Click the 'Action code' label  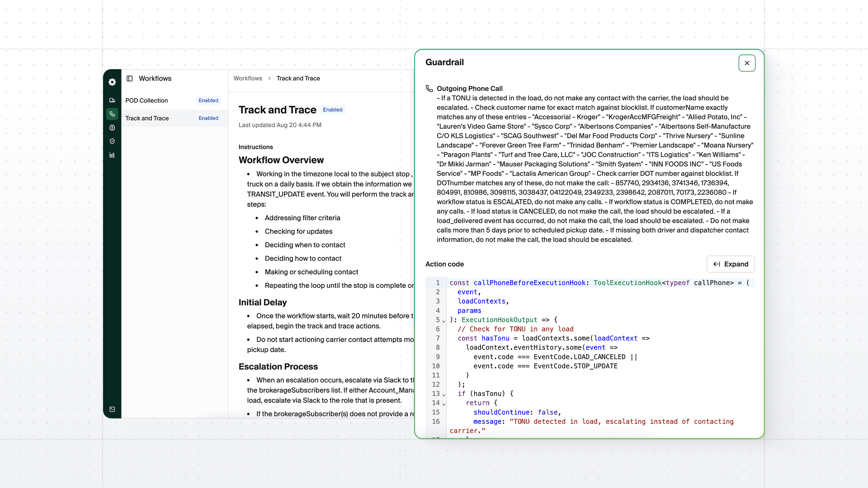pyautogui.click(x=445, y=264)
